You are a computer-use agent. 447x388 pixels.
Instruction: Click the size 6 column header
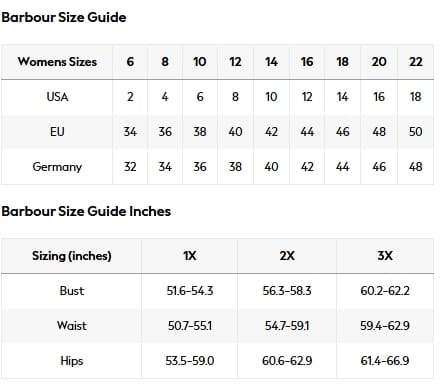coord(130,62)
